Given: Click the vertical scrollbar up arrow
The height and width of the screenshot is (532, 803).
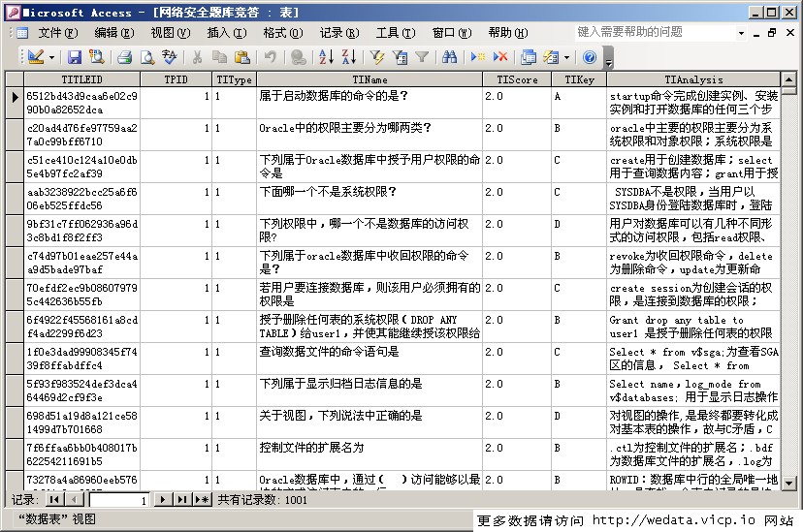Looking at the screenshot, I should (788, 79).
